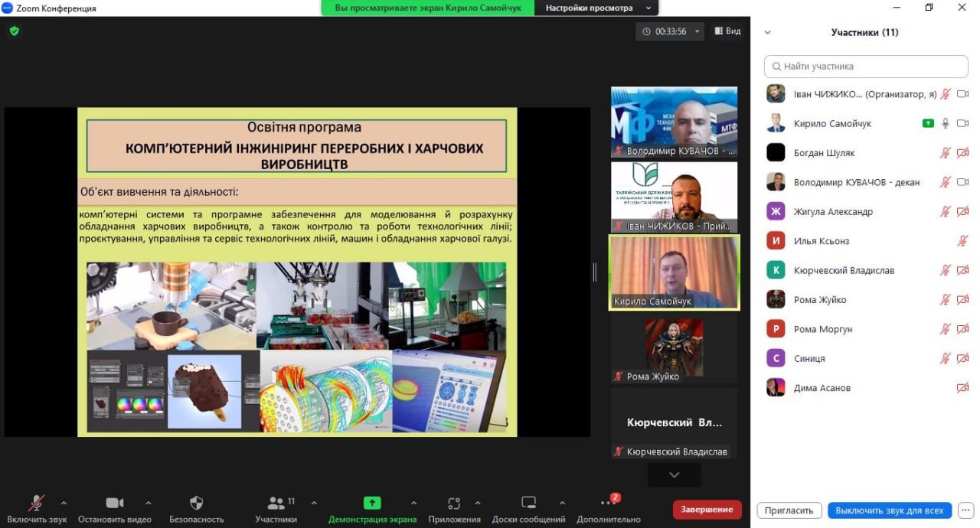End meeting with red Завершение button
980x528 pixels.
pyautogui.click(x=707, y=509)
